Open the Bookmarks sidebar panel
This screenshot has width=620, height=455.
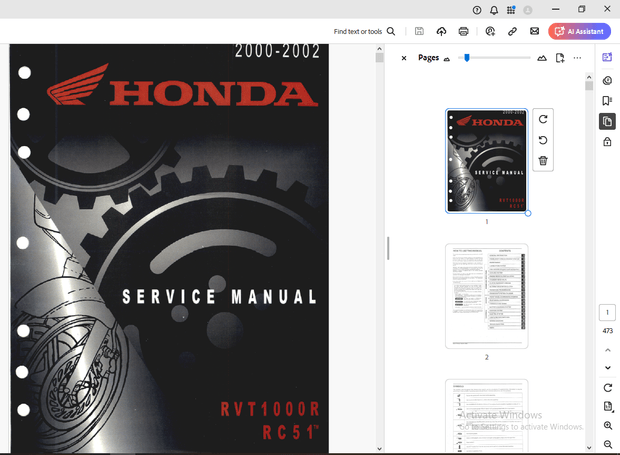(607, 101)
